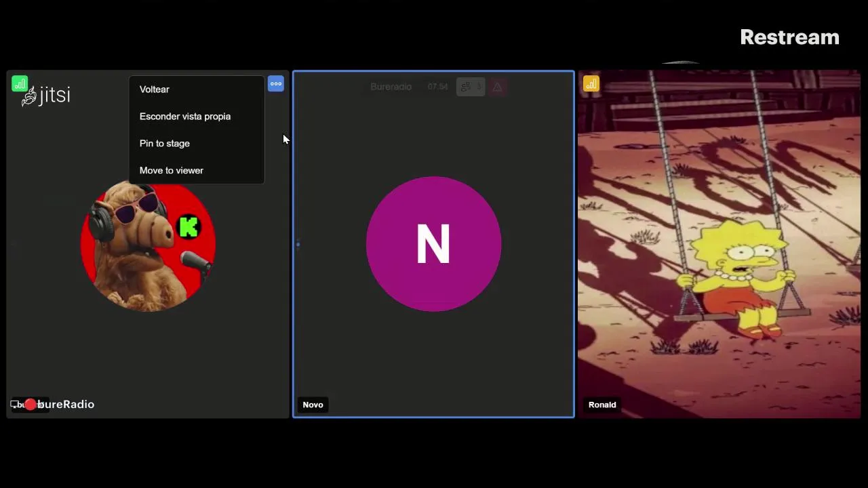Click the faded 07:54 conference timer
868x488 pixels.
pos(437,87)
